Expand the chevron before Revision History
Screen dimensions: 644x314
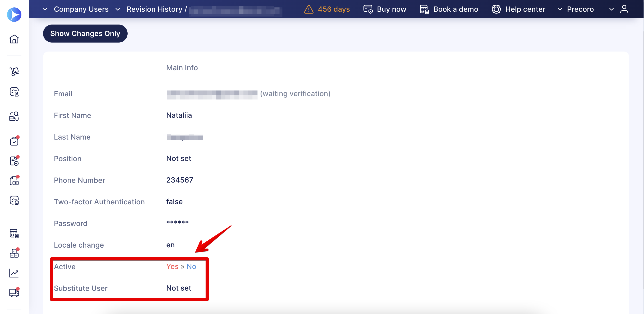[x=117, y=9]
